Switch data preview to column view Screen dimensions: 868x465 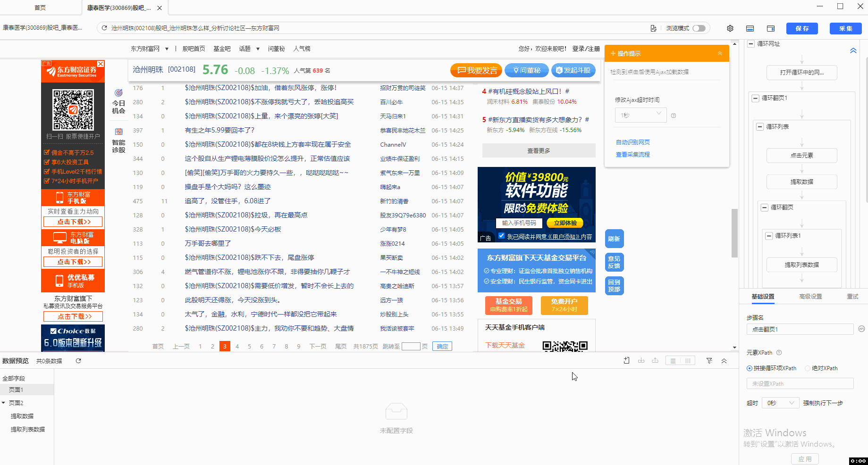[688, 361]
